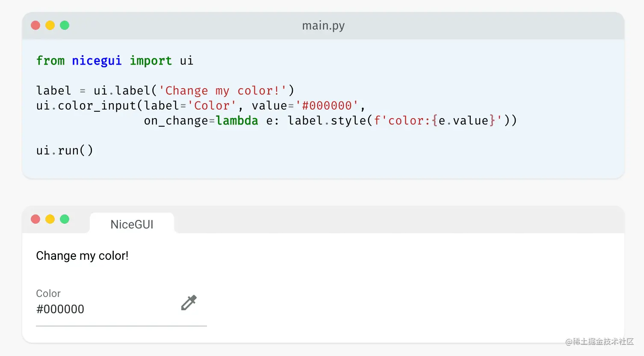
Task: Click the ui.color_input call in the code
Action: 86,106
